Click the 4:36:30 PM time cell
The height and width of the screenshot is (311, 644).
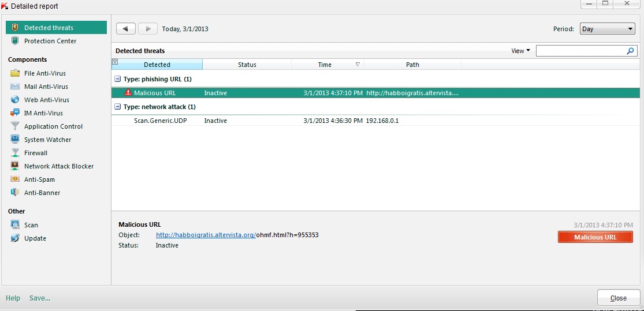click(333, 121)
